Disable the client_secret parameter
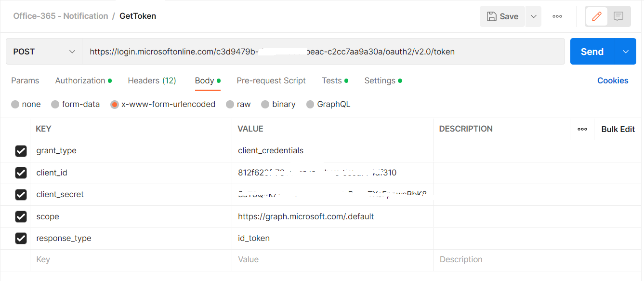Viewport: 644px width, 281px height. (x=21, y=194)
